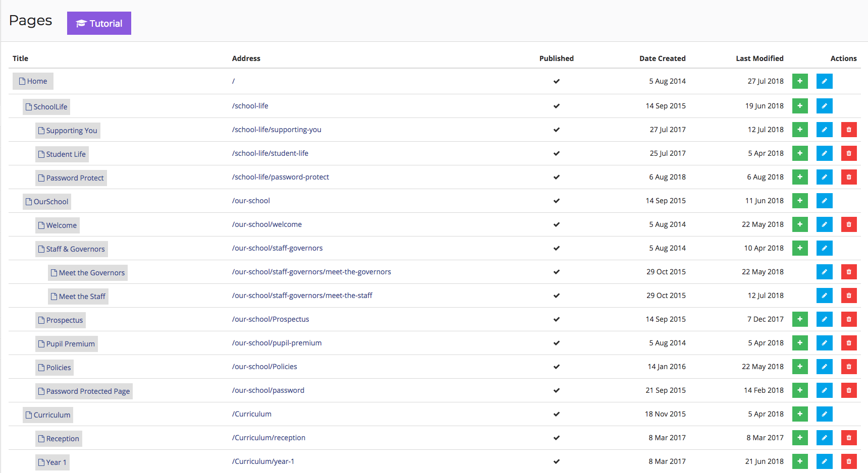Add a subpage under Policies
868x473 pixels.
tap(800, 367)
